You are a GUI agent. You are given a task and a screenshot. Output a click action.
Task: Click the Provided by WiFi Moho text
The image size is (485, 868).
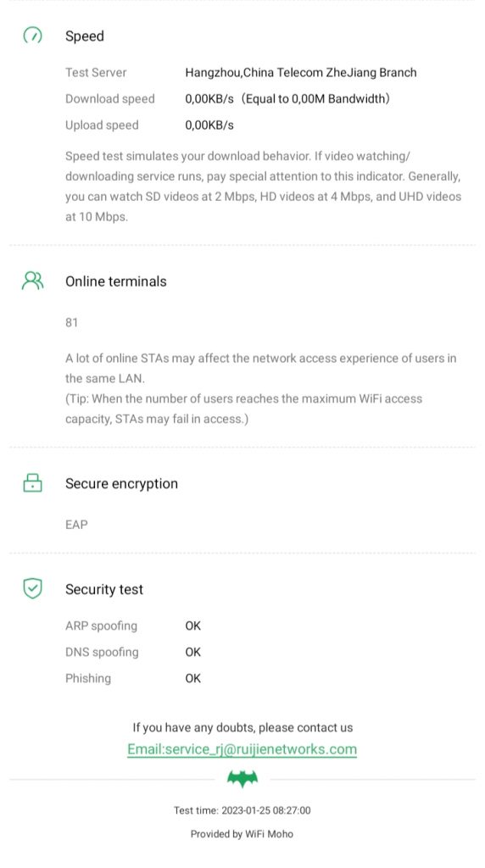[x=242, y=834]
